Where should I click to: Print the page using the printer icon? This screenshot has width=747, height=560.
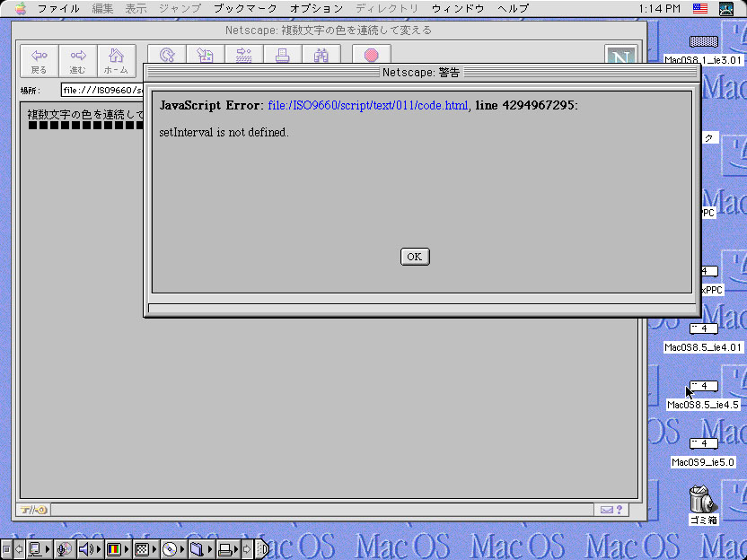tap(283, 54)
